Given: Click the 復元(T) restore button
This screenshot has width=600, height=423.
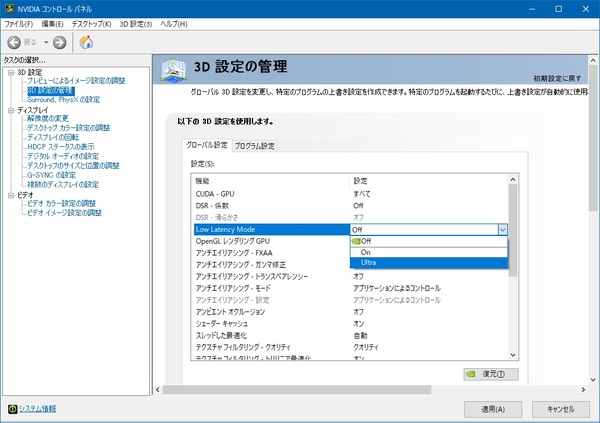Looking at the screenshot, I should [x=491, y=374].
